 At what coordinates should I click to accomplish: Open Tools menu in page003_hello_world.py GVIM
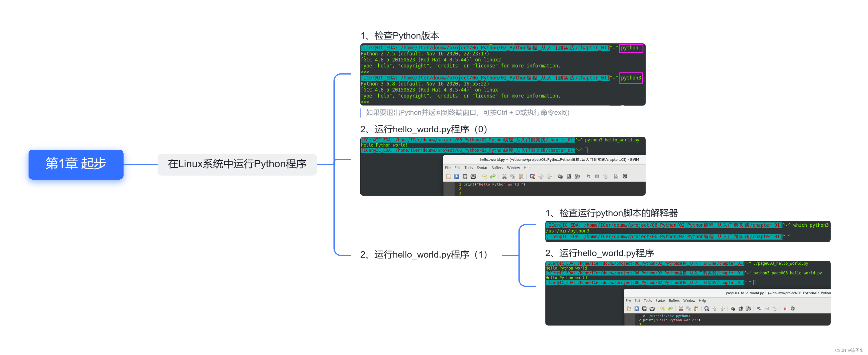pos(648,300)
